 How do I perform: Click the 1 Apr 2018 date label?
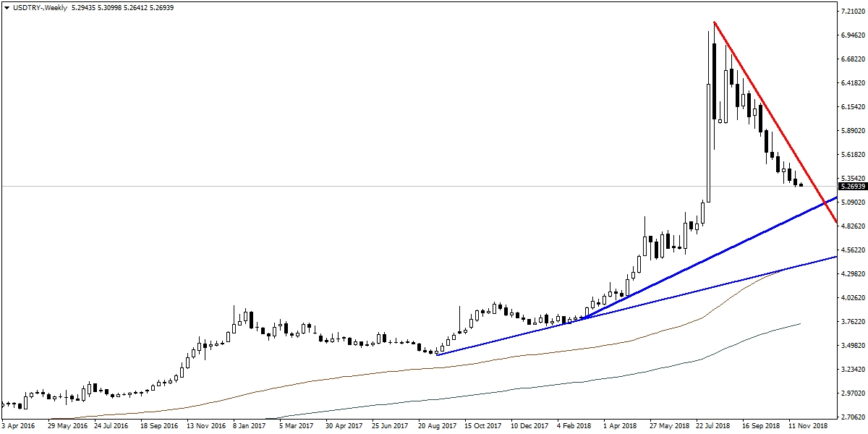(x=620, y=427)
